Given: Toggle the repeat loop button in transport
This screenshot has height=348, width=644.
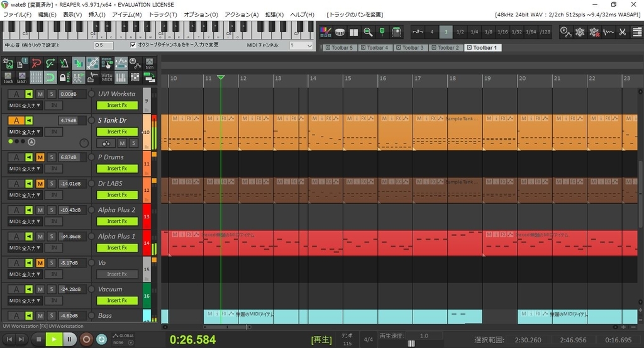Looking at the screenshot, I should click(x=101, y=339).
